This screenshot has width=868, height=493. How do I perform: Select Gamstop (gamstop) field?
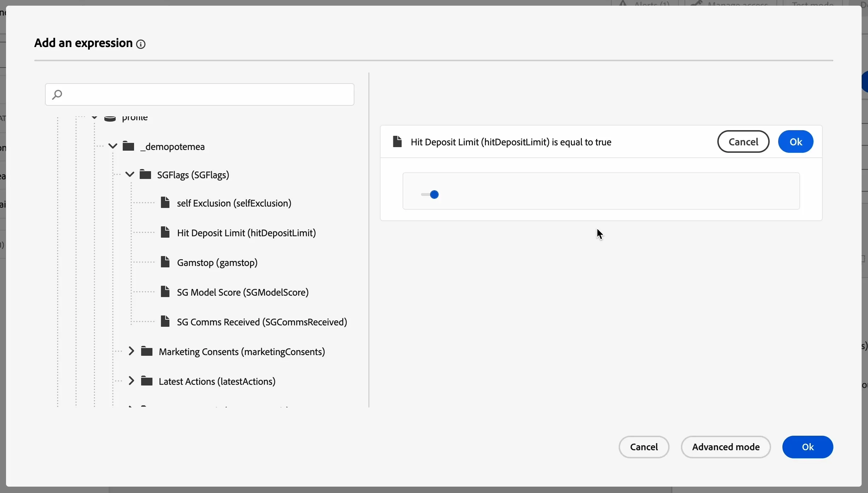pos(217,263)
